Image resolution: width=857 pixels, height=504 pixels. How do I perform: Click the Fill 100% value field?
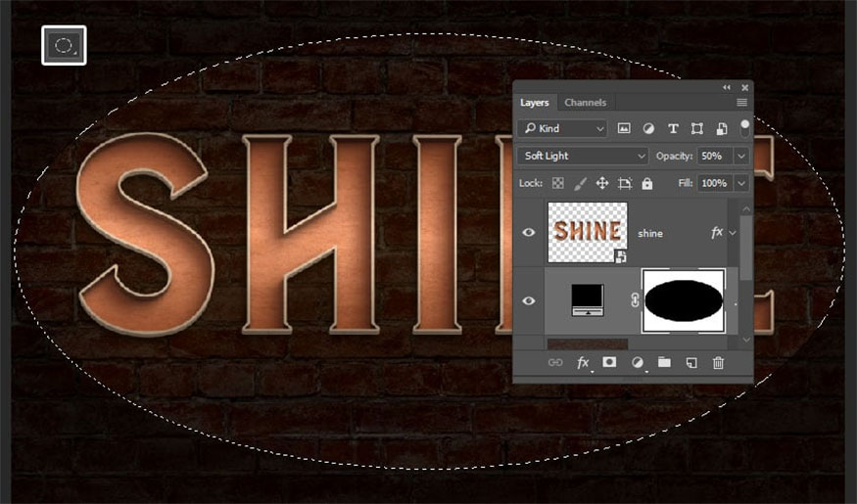click(714, 183)
